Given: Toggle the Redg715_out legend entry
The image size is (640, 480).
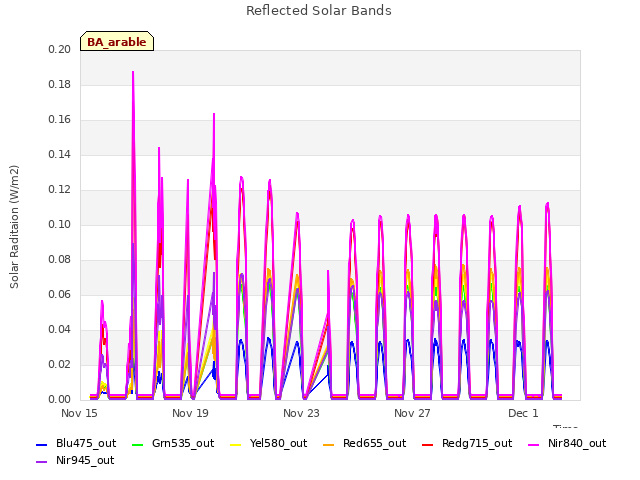Looking at the screenshot, I should 467,443.
